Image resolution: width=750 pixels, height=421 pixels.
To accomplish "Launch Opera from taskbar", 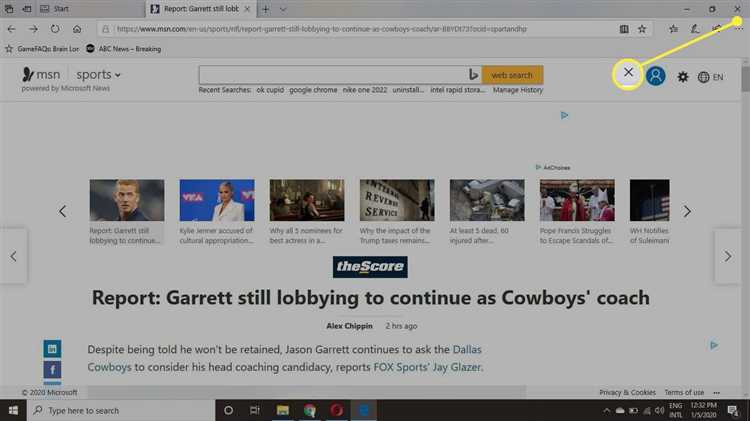I will coord(337,410).
